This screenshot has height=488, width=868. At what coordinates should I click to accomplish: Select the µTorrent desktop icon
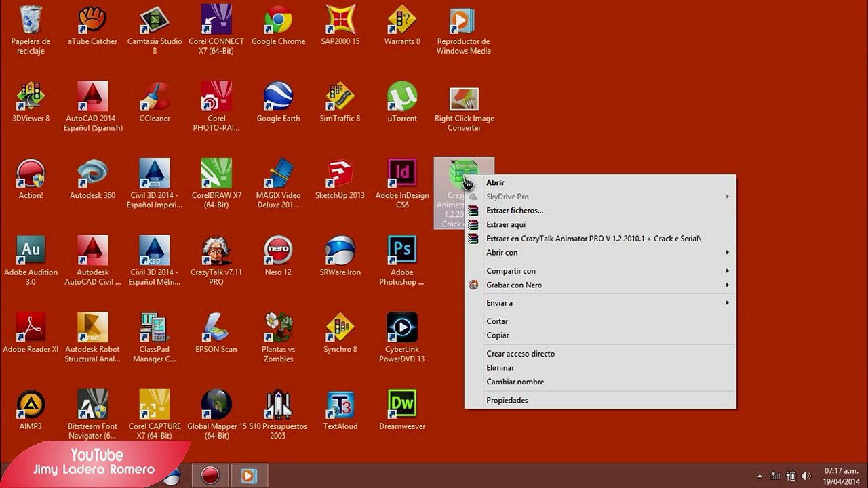point(402,102)
